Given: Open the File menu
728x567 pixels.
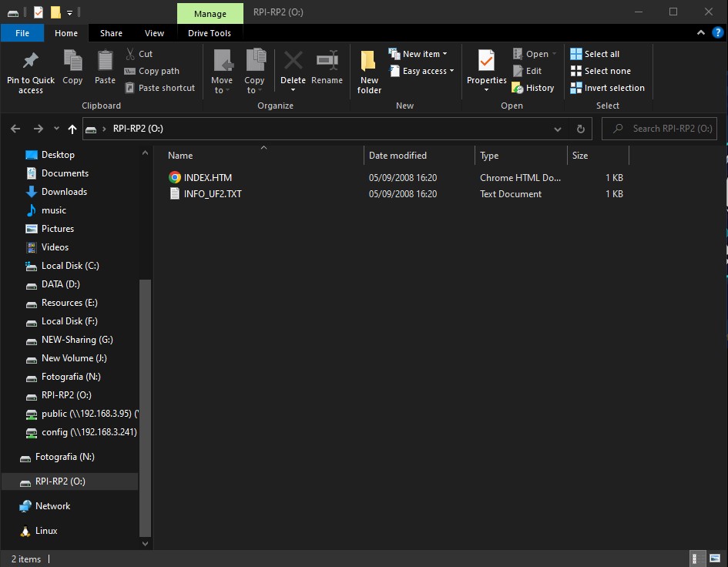Looking at the screenshot, I should click(22, 33).
